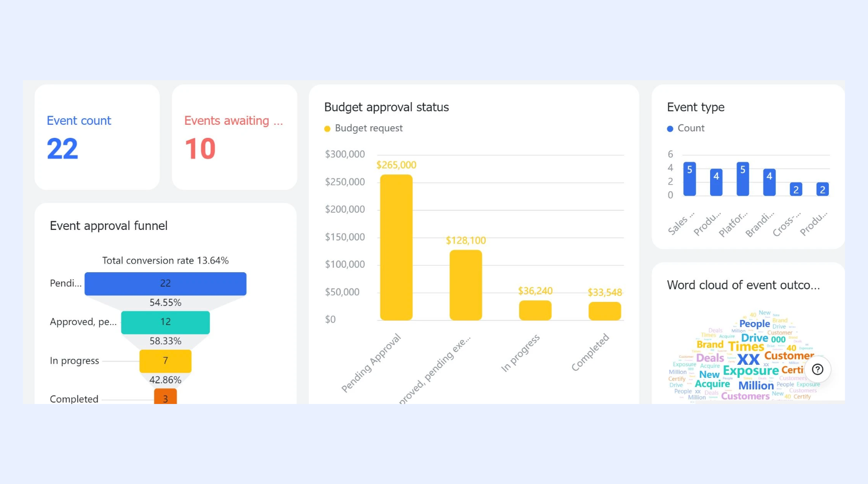Select the Event approval funnel title
This screenshot has width=868, height=484.
click(x=109, y=226)
